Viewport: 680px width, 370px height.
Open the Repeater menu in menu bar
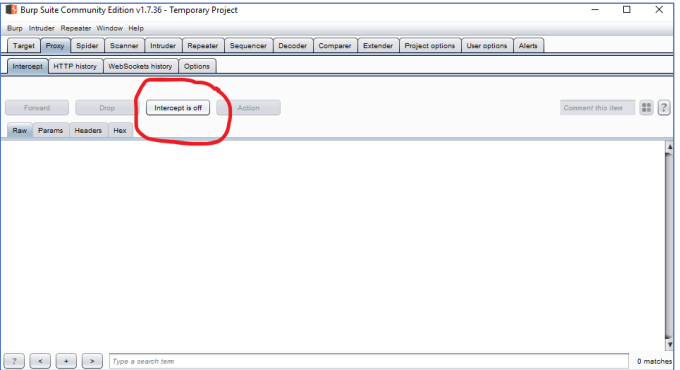point(75,28)
